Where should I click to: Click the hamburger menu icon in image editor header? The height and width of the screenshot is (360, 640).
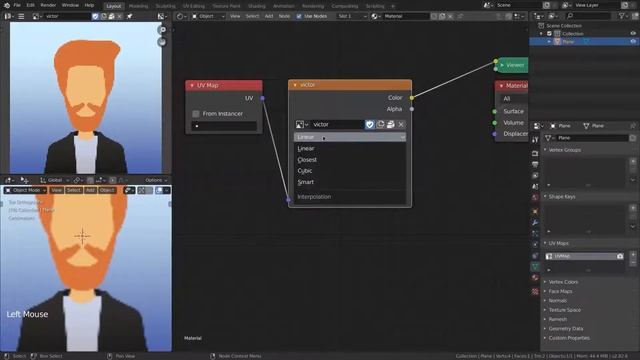click(x=21, y=16)
